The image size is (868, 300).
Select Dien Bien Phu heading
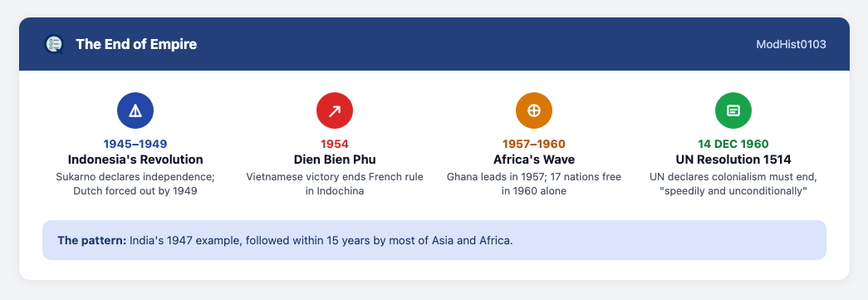pos(335,160)
